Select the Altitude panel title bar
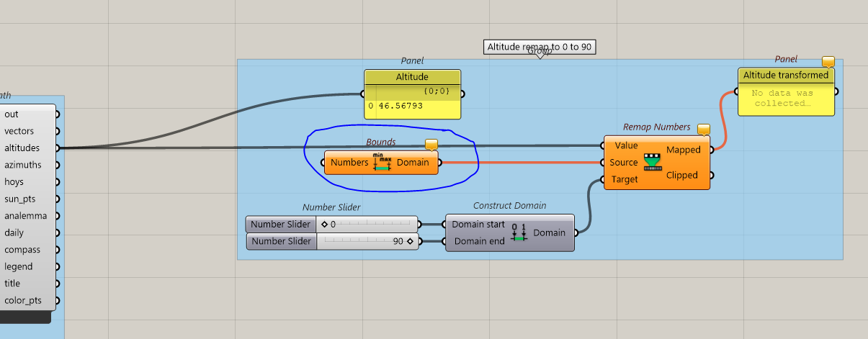The image size is (868, 339). tap(412, 77)
